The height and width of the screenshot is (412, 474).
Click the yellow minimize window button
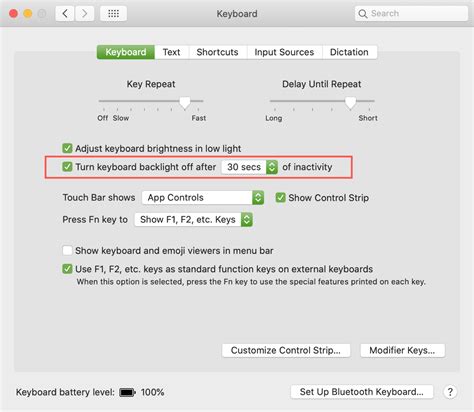pos(28,14)
